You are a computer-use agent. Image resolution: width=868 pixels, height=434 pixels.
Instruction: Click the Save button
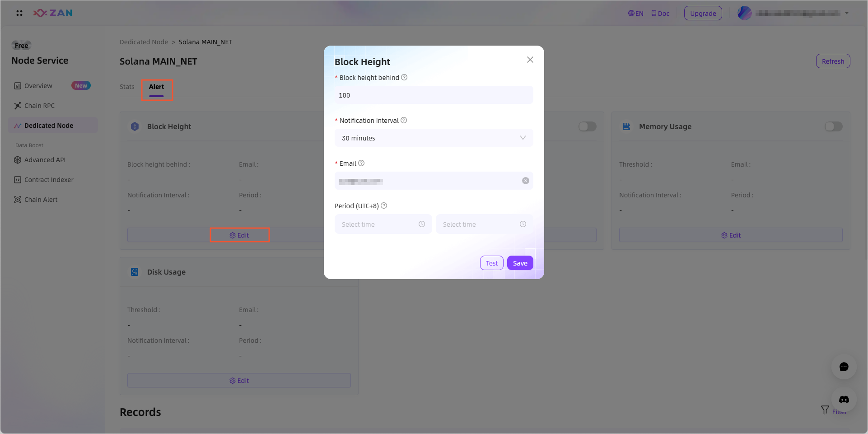point(520,263)
